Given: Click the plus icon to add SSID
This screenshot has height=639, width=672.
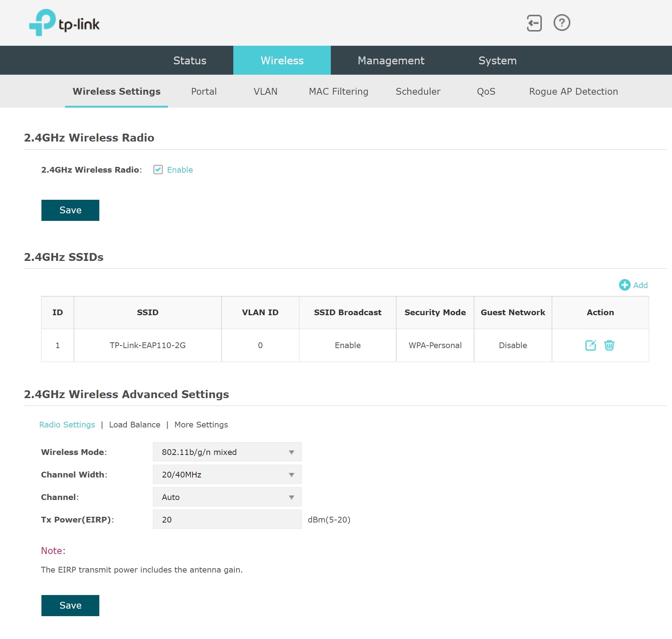Looking at the screenshot, I should point(624,285).
